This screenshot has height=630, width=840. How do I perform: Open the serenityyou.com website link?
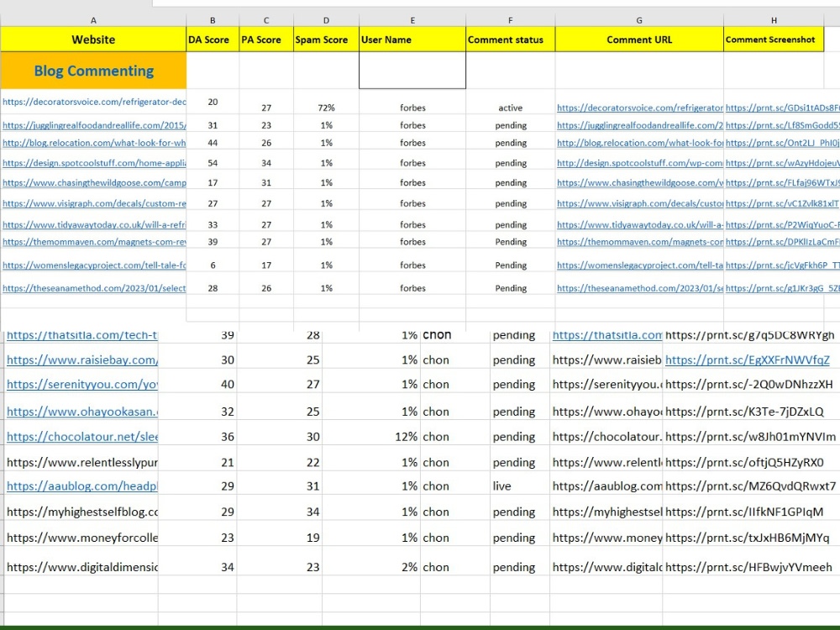[x=82, y=384]
